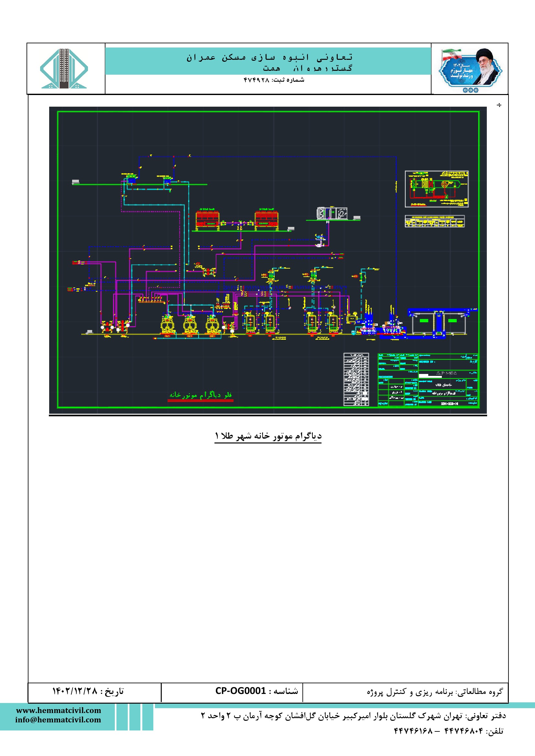Viewport: 535px width, 756px height.
Task: Click the boiler room flow diagram image
Action: pos(268,260)
